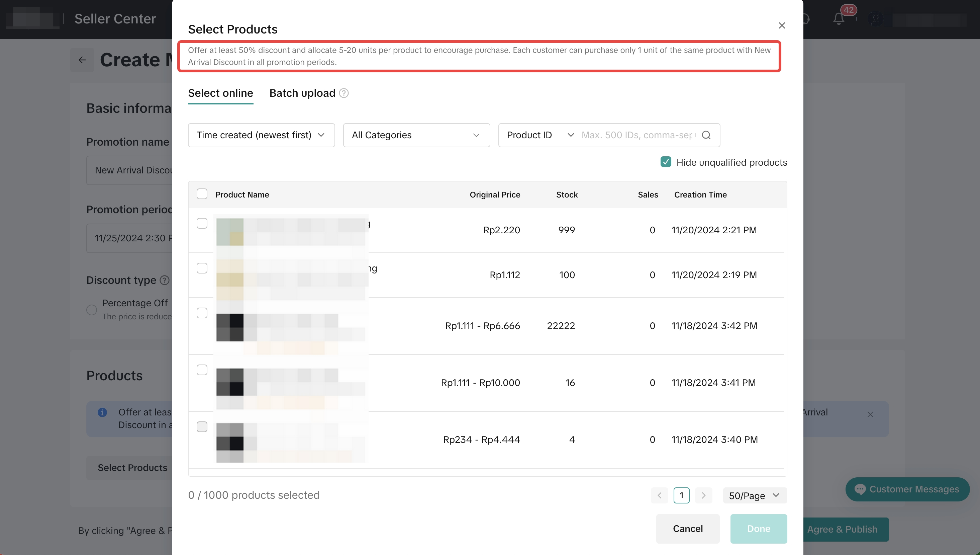
Task: Dismiss the blue info banner
Action: [x=870, y=414]
